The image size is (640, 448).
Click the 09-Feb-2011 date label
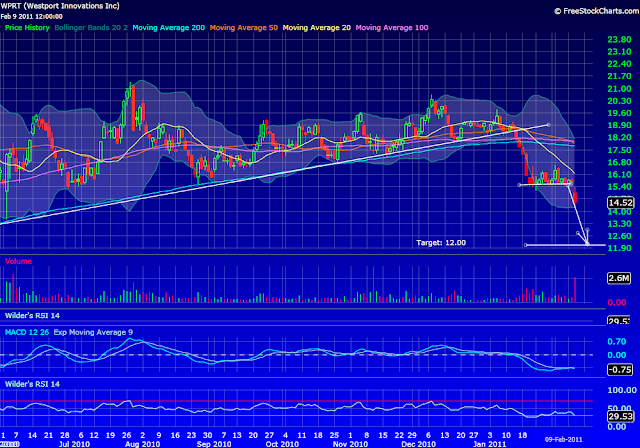(x=564, y=439)
